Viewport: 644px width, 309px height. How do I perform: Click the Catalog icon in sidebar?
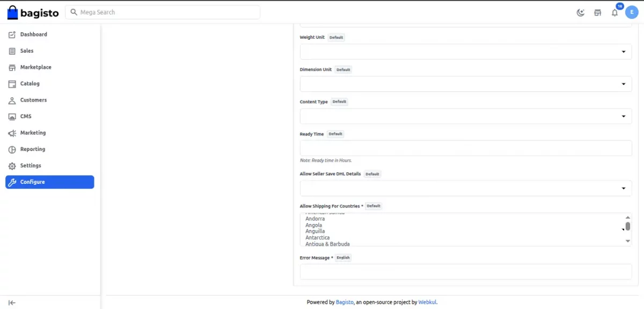(12, 84)
